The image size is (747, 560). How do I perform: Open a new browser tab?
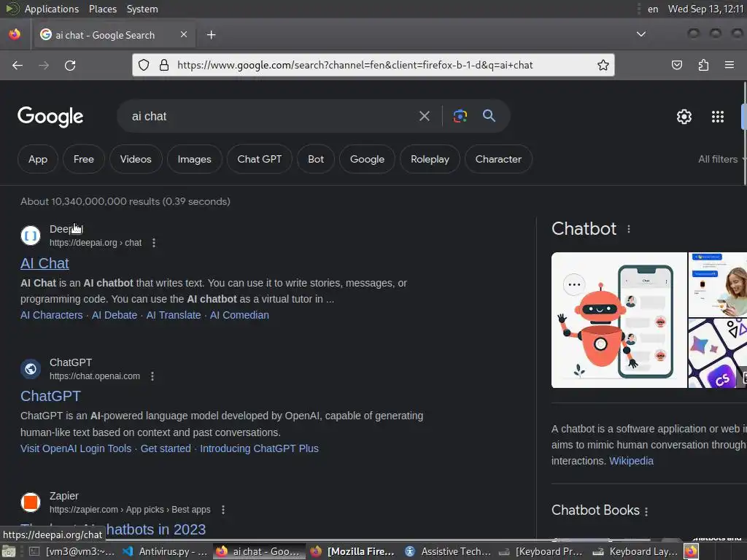(x=211, y=35)
